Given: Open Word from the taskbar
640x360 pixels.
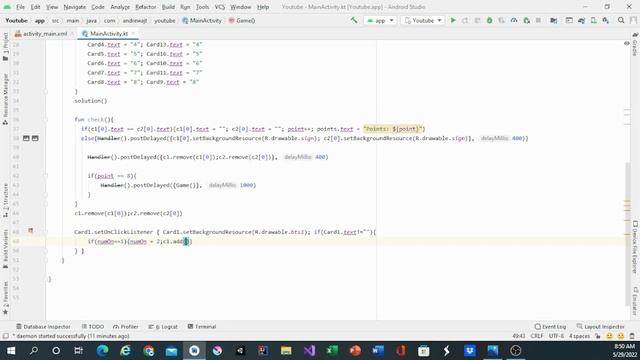Looking at the screenshot, I should (x=378, y=351).
